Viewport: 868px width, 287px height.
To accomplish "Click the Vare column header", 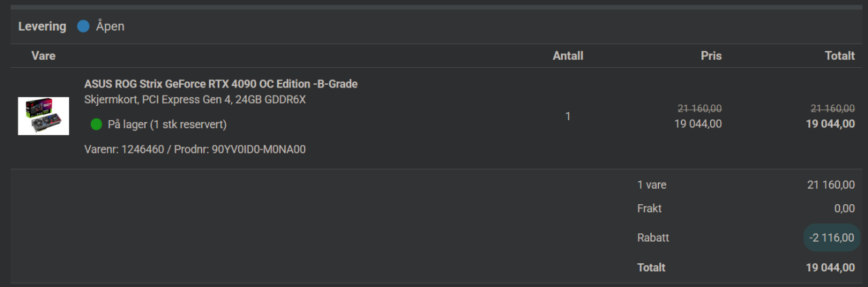I will point(43,56).
